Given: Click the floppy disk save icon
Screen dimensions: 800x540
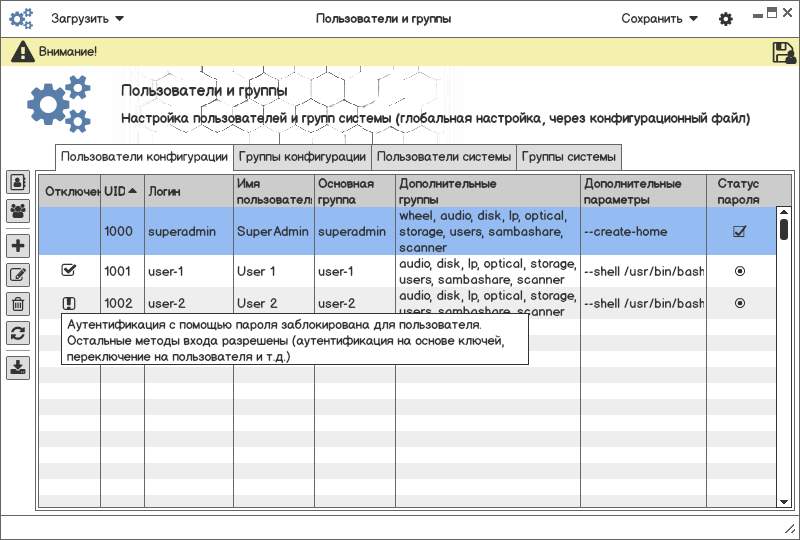Looking at the screenshot, I should (x=784, y=52).
